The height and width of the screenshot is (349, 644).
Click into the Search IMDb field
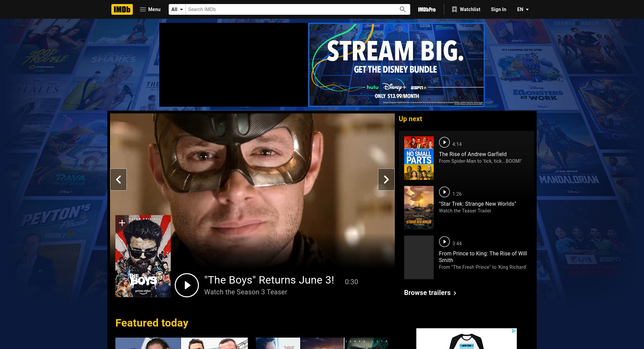292,9
